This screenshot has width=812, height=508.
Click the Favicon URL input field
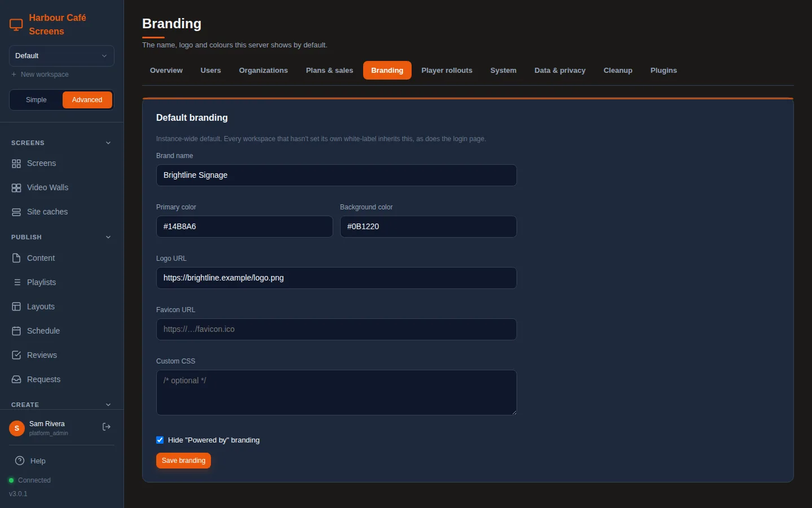tap(337, 330)
